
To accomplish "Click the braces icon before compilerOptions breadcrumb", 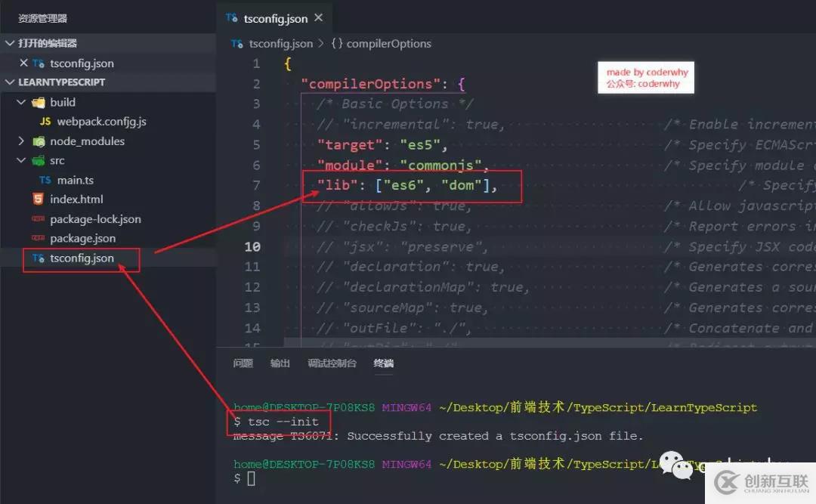I will [337, 44].
